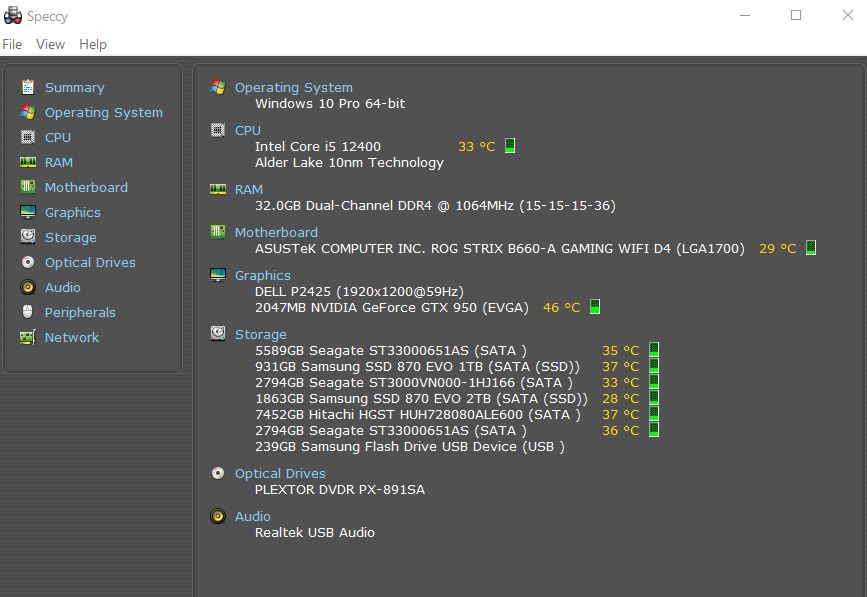This screenshot has width=867, height=597.
Task: Click the CPU chip icon in sidebar
Action: (28, 137)
